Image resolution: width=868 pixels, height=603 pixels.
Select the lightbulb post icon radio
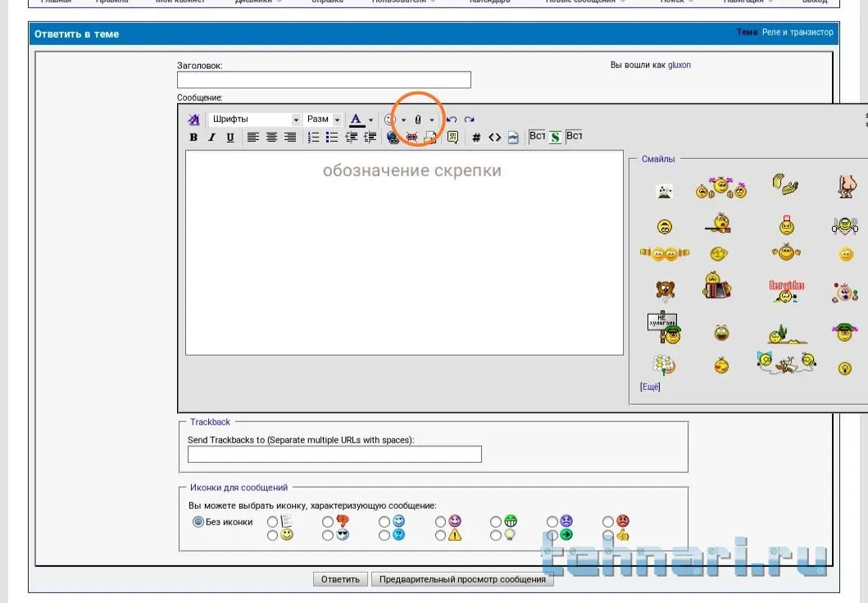tap(495, 535)
